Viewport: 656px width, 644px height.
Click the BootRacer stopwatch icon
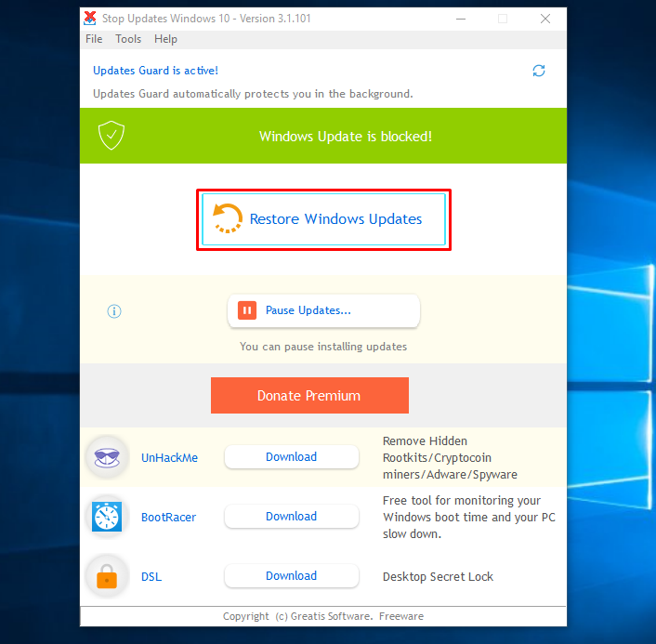point(107,517)
